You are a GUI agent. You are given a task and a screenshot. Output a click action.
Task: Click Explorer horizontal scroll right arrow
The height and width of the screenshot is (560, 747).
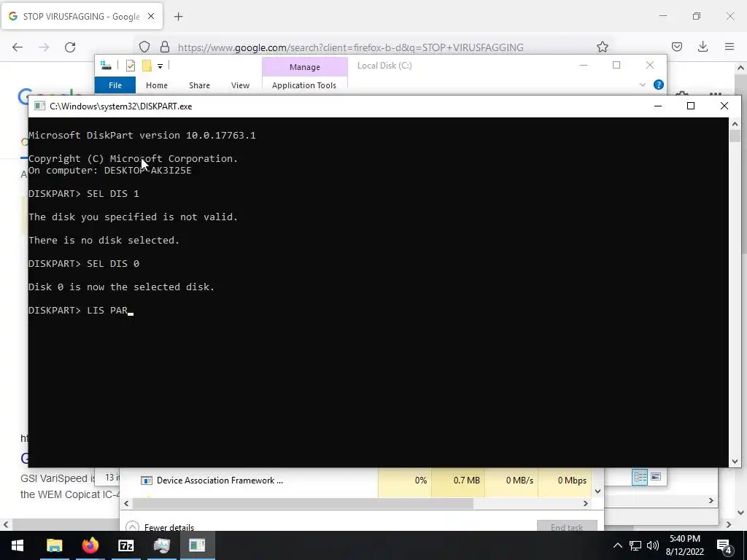(711, 500)
